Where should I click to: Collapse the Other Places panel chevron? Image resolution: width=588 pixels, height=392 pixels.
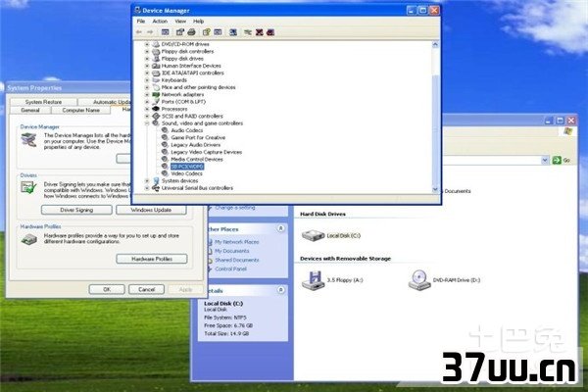click(280, 228)
